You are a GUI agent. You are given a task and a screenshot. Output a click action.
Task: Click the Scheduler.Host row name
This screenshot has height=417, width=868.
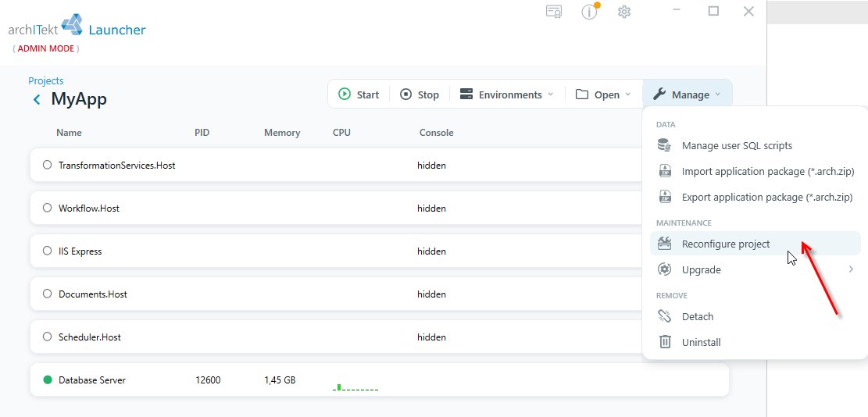point(90,337)
